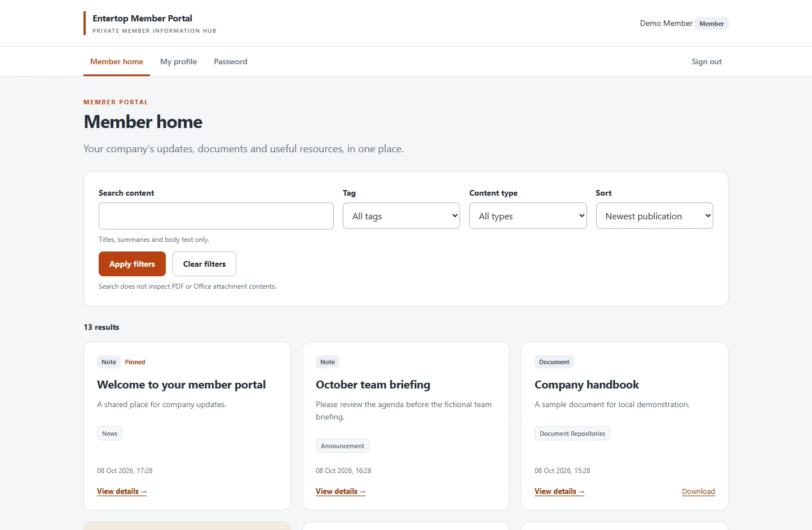Expand the Content type dropdown
812x530 pixels.
pyautogui.click(x=528, y=216)
